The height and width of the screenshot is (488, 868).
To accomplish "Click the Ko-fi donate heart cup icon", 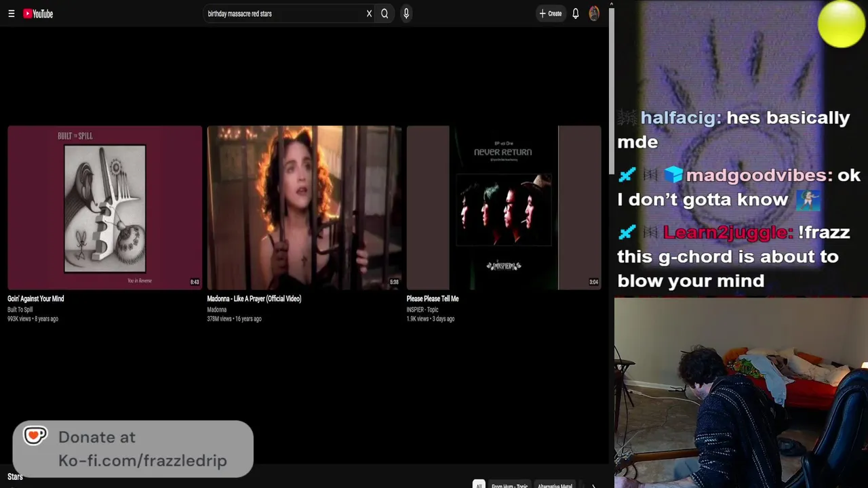I will (35, 436).
